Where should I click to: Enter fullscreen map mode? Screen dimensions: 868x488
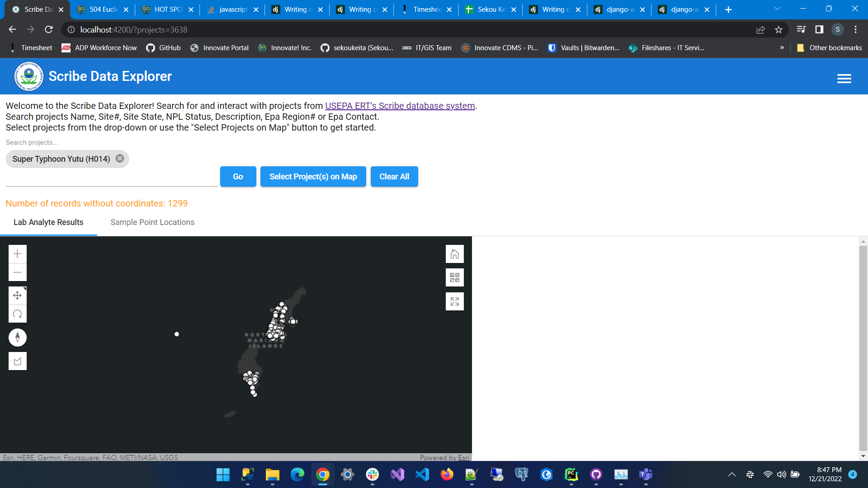pos(454,301)
